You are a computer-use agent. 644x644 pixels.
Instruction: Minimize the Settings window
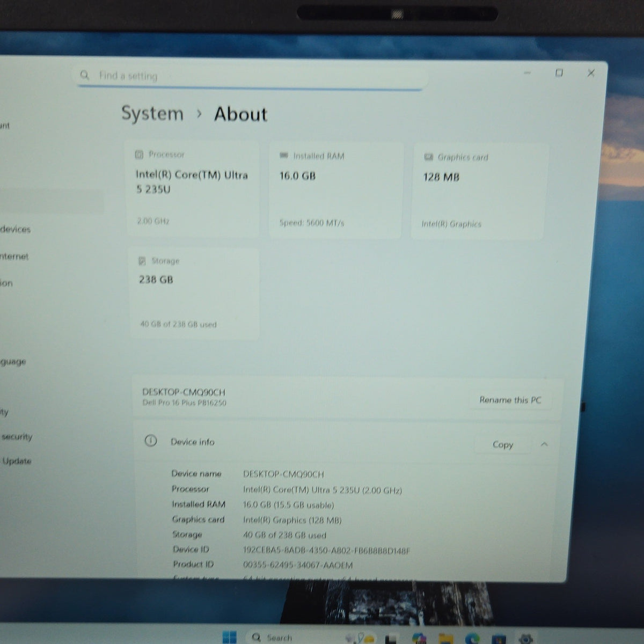click(528, 72)
